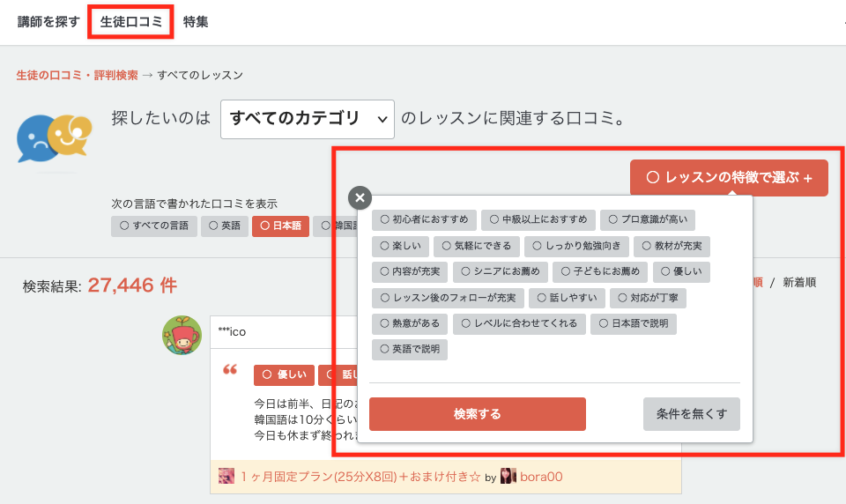The width and height of the screenshot is (846, 504).
Task: Toggle 教材が充実 feature tag
Action: point(672,247)
